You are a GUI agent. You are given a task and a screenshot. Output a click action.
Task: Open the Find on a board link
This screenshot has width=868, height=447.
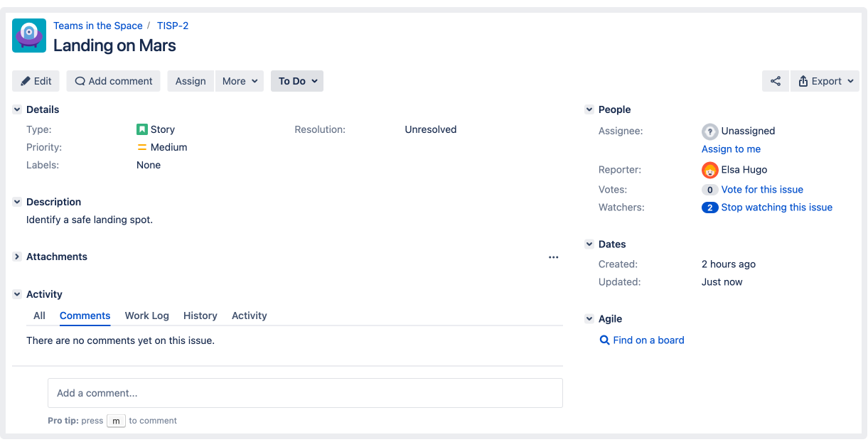pos(648,340)
